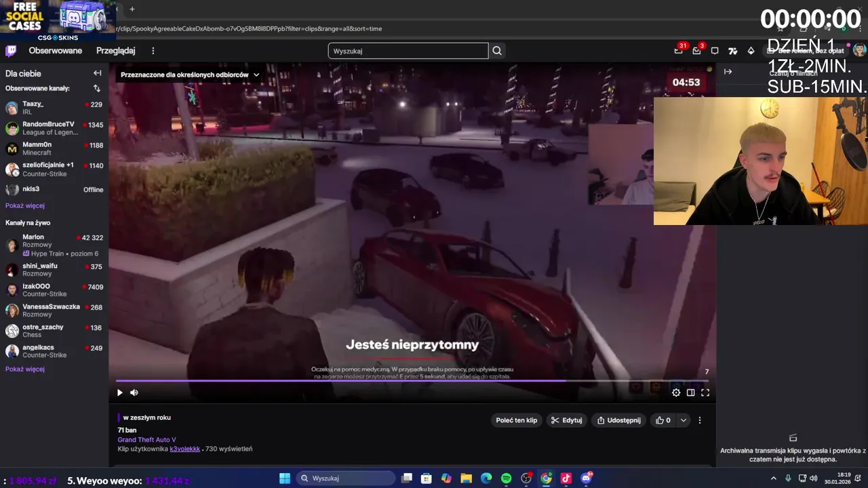Show more live channels (second Pokaż więcej)

[25, 369]
